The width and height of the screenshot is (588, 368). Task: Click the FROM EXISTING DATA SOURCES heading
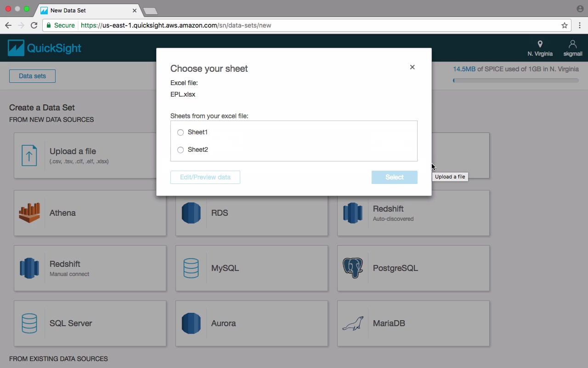point(58,359)
